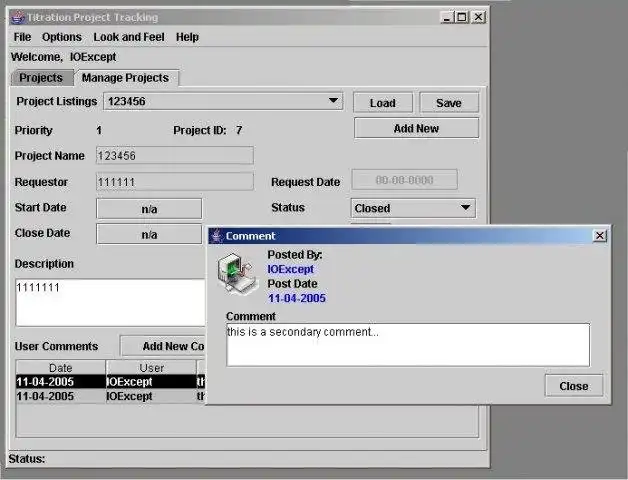
Task: Click the Priority value 1
Action: 99,130
